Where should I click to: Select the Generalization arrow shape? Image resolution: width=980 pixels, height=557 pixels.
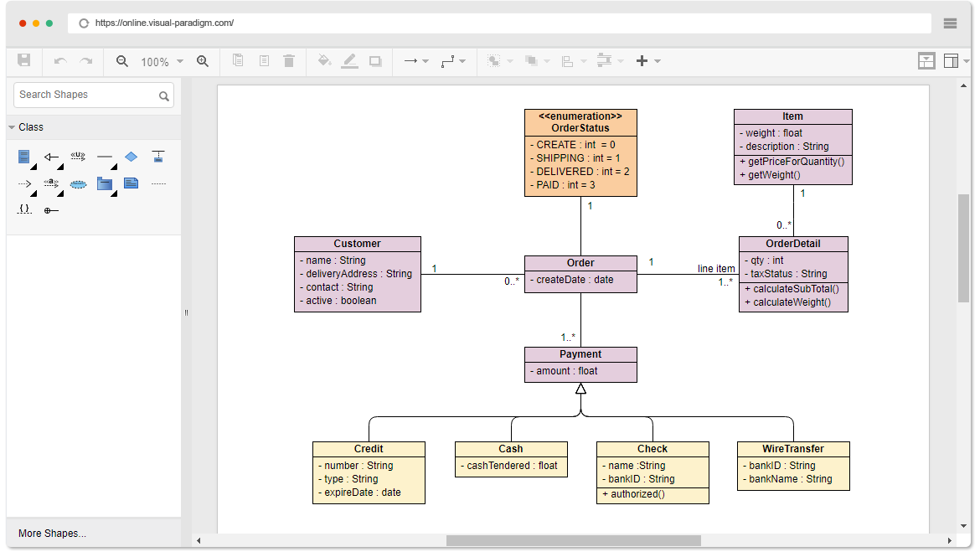pos(51,157)
